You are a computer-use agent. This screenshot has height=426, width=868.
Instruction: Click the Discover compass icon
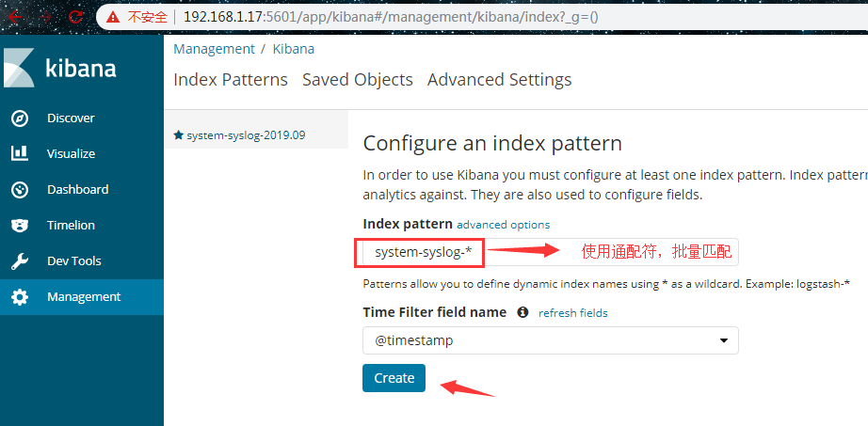tap(20, 118)
